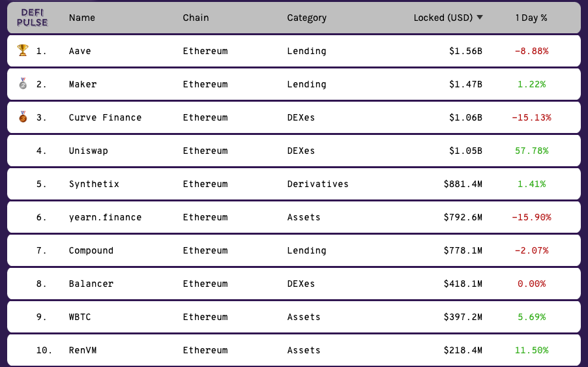Select the Balancer row
This screenshot has height=367, width=588.
[x=294, y=284]
